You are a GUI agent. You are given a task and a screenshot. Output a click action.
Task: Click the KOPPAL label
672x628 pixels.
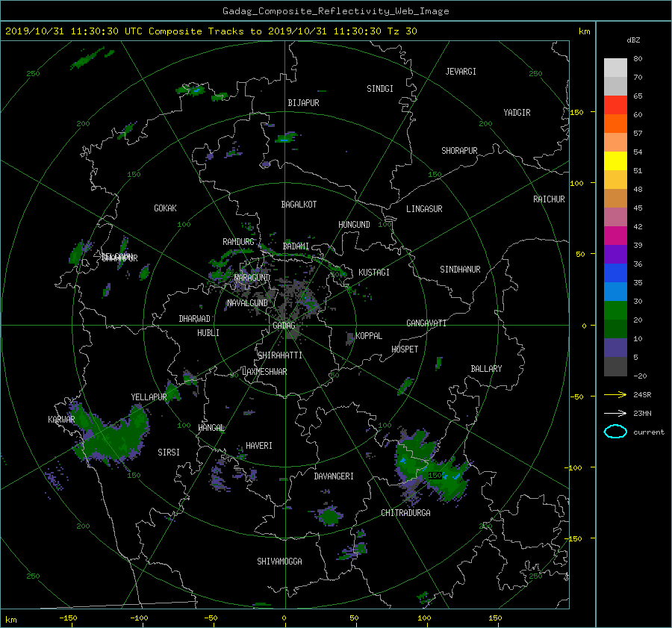369,336
